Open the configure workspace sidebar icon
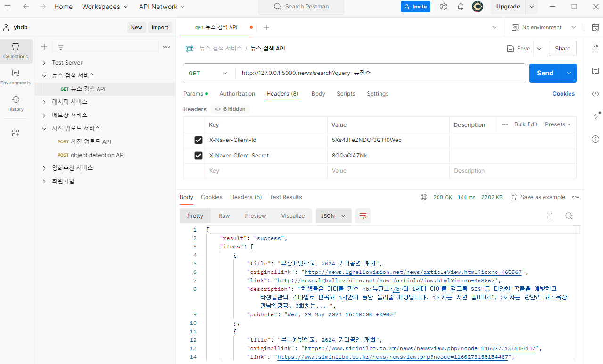Viewport: 603px width, 364px height. (16, 133)
